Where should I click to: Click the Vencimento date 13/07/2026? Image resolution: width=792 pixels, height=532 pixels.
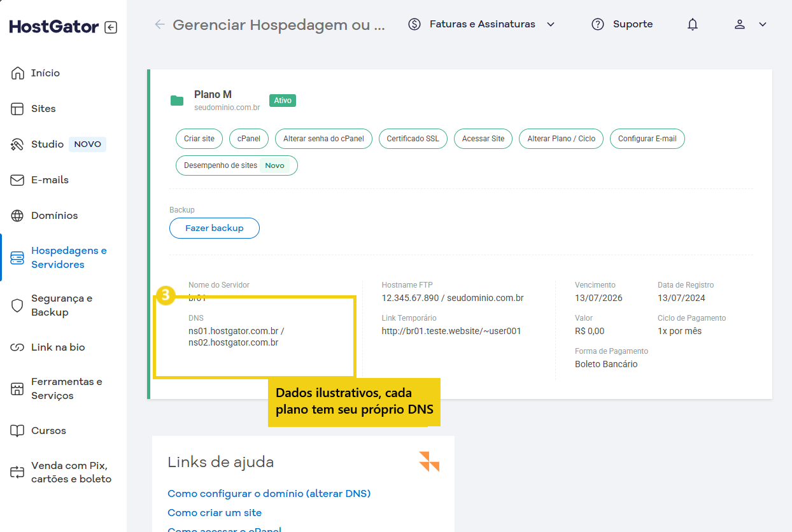coord(598,298)
